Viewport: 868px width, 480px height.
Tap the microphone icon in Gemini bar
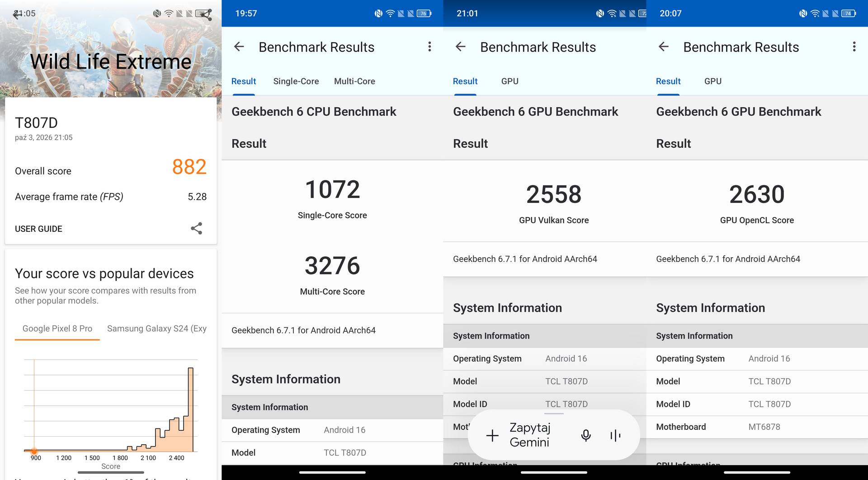point(586,435)
